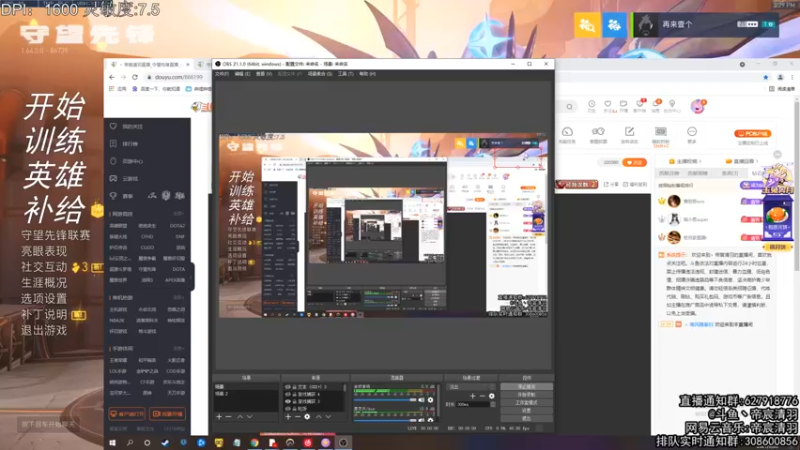This screenshot has width=800, height=450.
Task: Open 排行榜 ranking icon in Douyu sidebar
Action: point(113,144)
